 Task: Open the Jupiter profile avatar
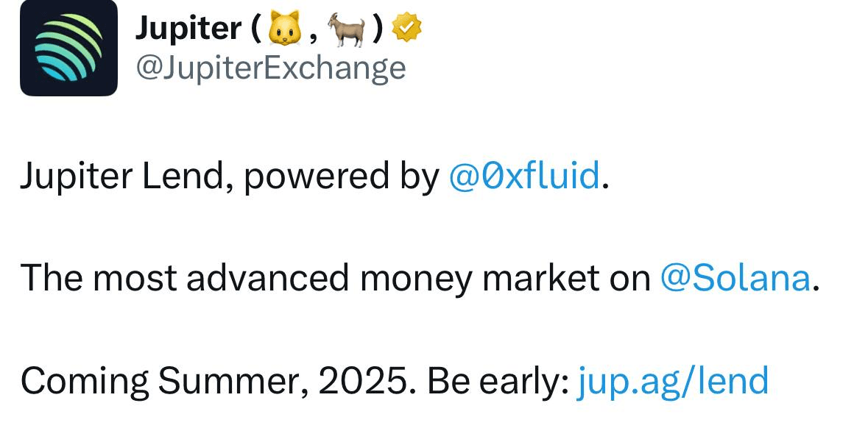point(68,48)
